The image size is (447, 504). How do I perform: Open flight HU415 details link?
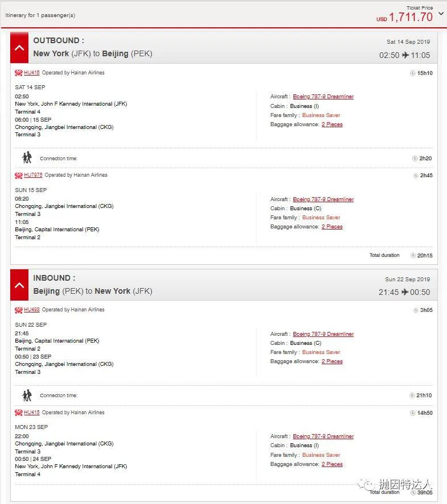click(31, 413)
